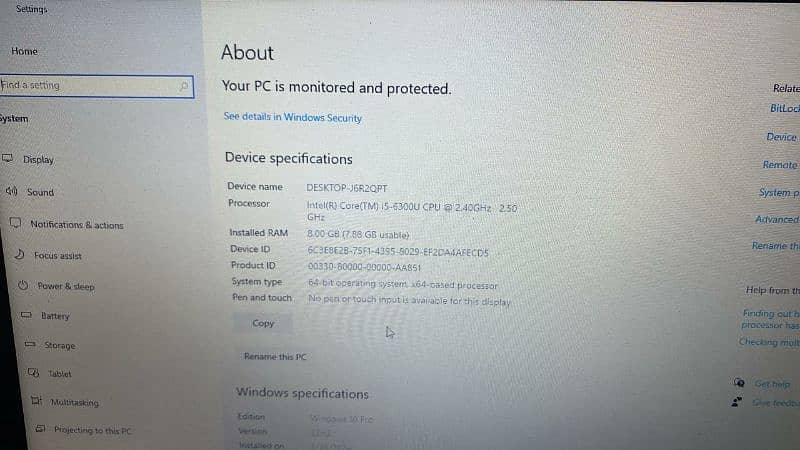Copy the device specifications

pyautogui.click(x=263, y=323)
